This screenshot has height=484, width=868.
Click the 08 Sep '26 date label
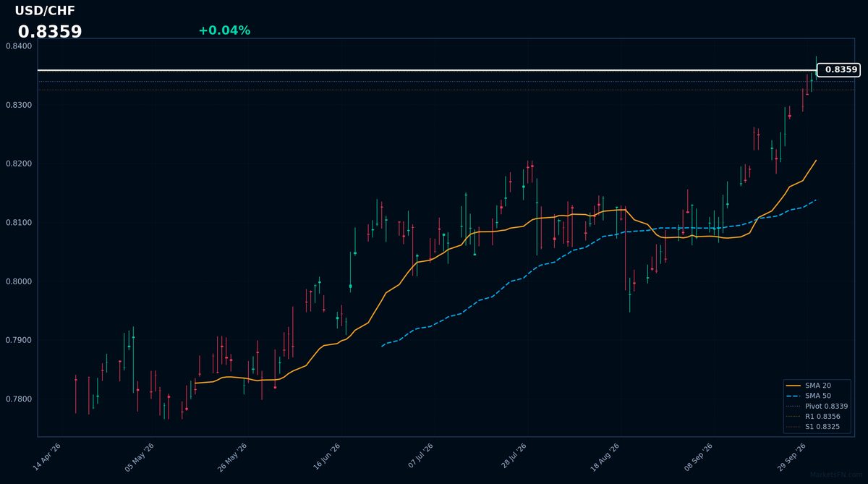[699, 457]
